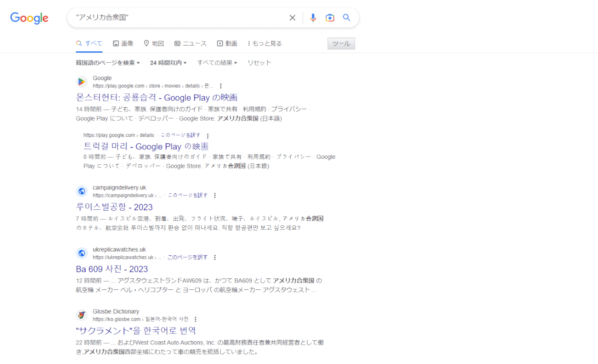Expand 韓国語のページを検索 language filter
Viewport: 598px width, 364px height.
(108, 63)
